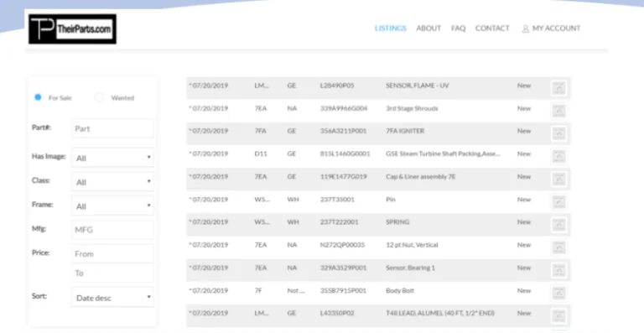The height and width of the screenshot is (333, 644).
Task: Select description G5E Steam Turbine Shaft Packing
Action: pos(443,153)
